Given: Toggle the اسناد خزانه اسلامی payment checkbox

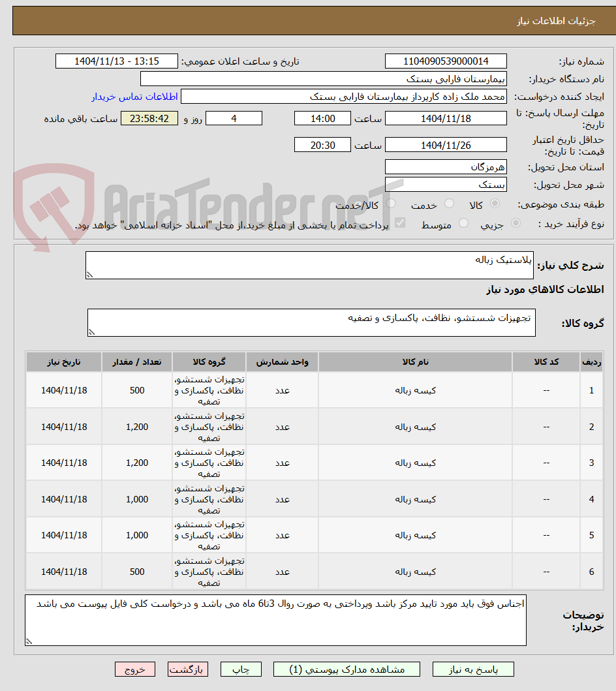Looking at the screenshot, I should pos(400,223).
